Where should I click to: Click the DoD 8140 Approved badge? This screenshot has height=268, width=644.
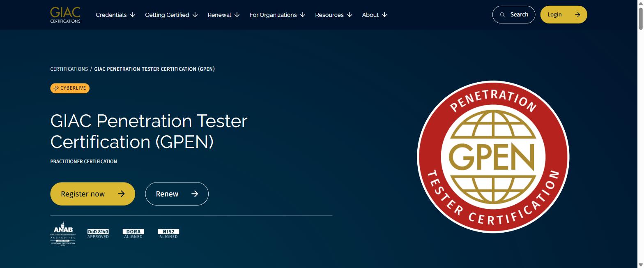point(98,234)
